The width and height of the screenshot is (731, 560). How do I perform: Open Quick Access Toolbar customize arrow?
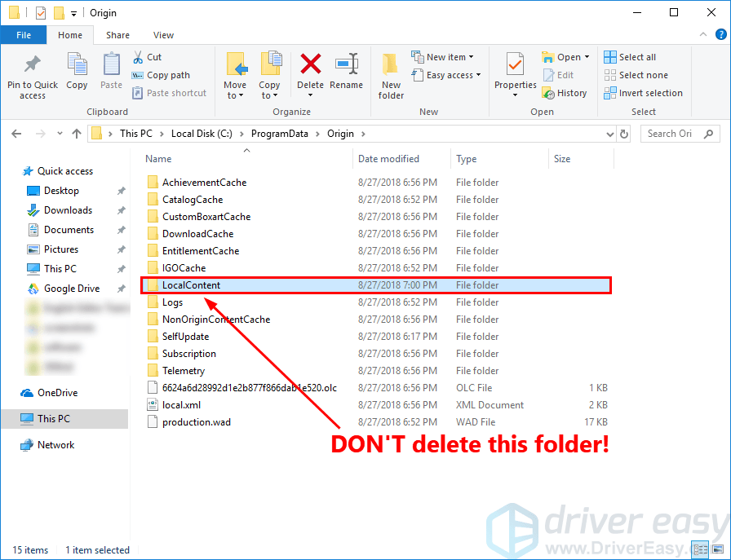pyautogui.click(x=73, y=14)
